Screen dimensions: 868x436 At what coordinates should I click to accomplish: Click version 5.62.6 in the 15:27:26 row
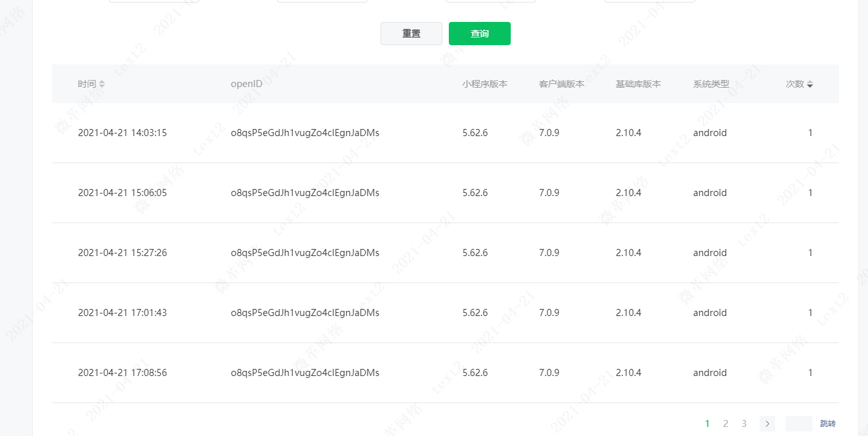(475, 253)
